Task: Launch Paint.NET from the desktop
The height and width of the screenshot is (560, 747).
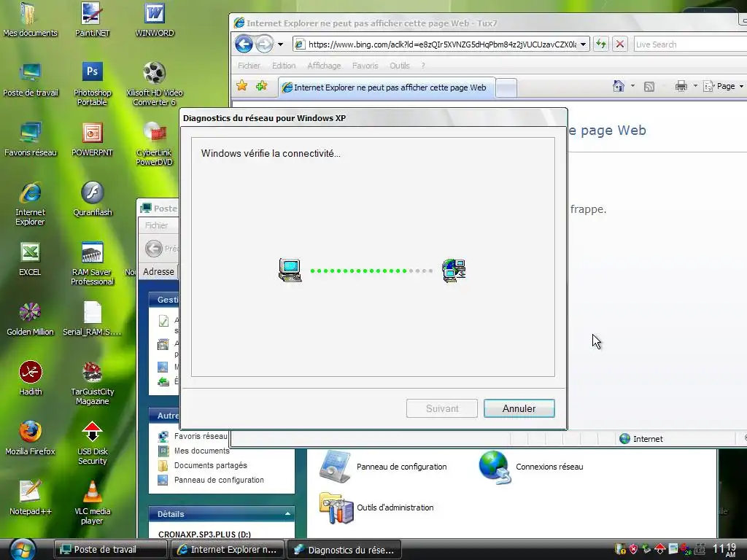Action: click(x=92, y=20)
